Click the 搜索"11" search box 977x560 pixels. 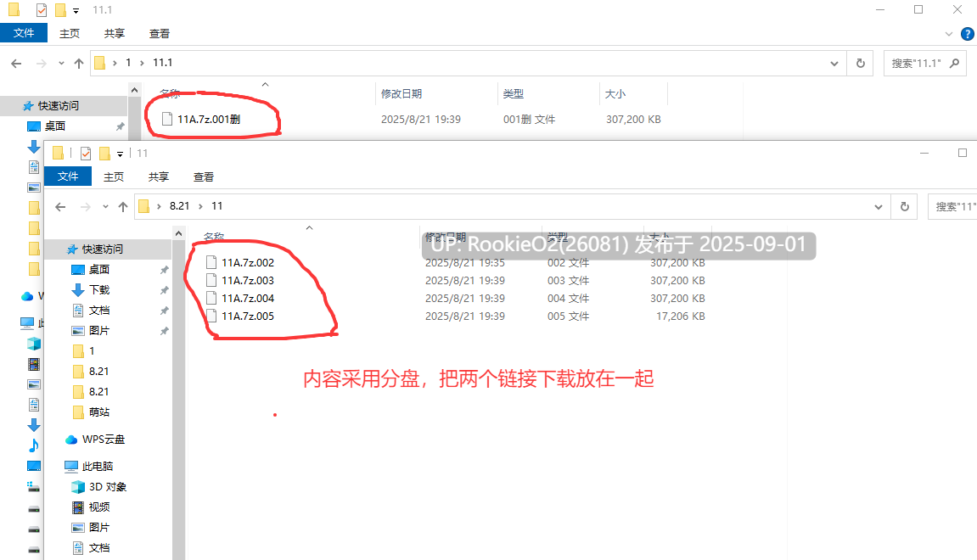click(x=952, y=207)
